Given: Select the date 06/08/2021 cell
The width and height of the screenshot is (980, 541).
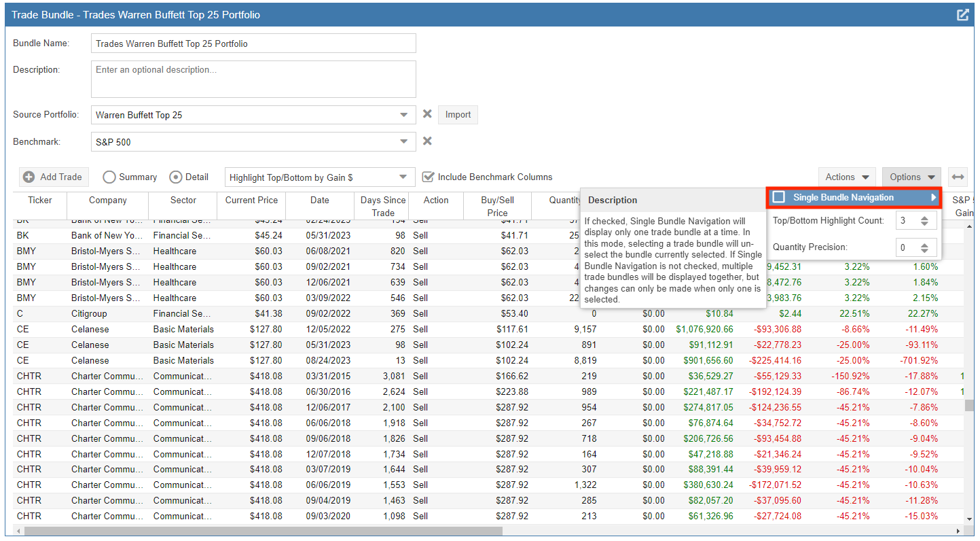Looking at the screenshot, I should click(x=320, y=251).
